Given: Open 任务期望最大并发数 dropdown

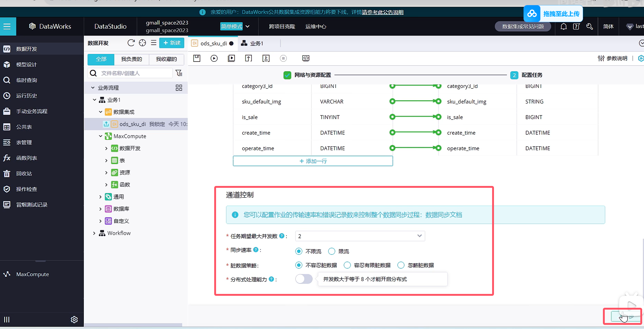Looking at the screenshot, I should click(x=360, y=236).
